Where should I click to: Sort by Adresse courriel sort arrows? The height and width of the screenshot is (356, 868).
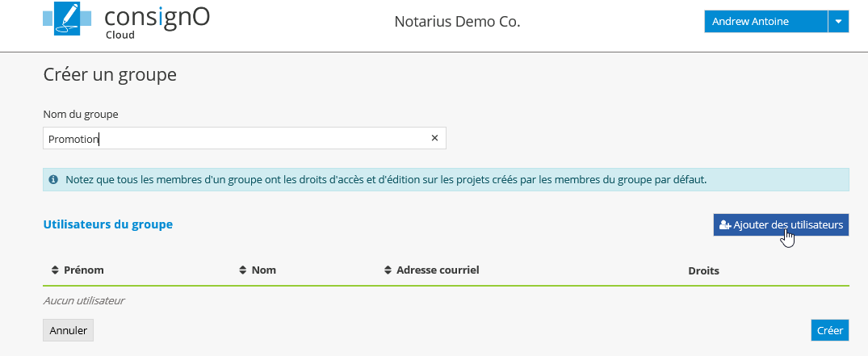coord(388,270)
